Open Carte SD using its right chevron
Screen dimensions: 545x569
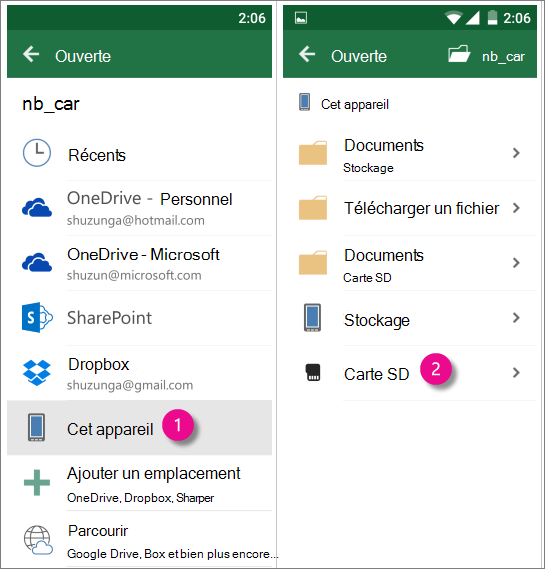click(516, 373)
